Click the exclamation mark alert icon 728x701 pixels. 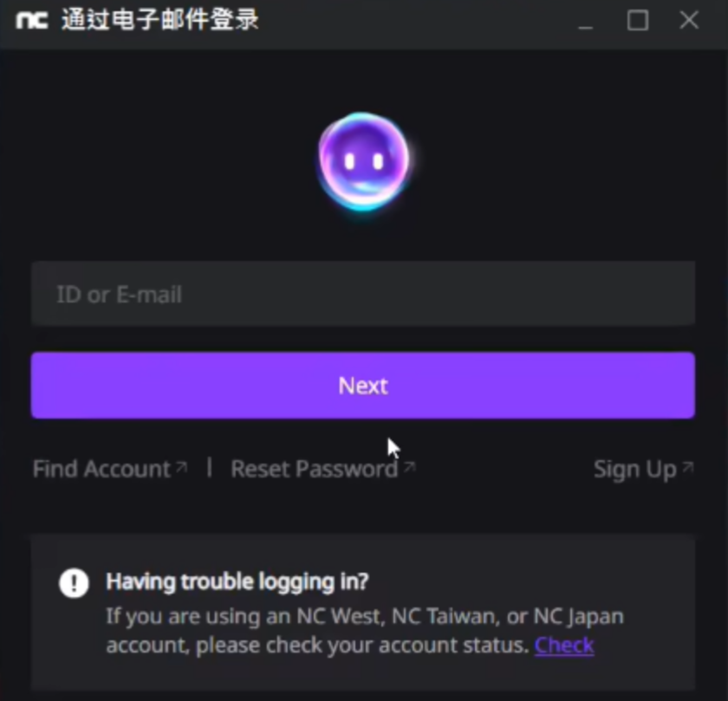[74, 583]
